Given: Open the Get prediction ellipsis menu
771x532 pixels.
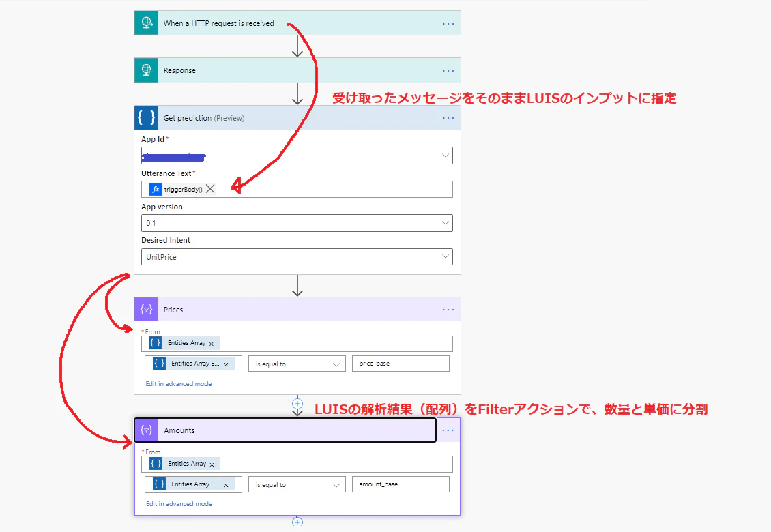Looking at the screenshot, I should tap(448, 118).
